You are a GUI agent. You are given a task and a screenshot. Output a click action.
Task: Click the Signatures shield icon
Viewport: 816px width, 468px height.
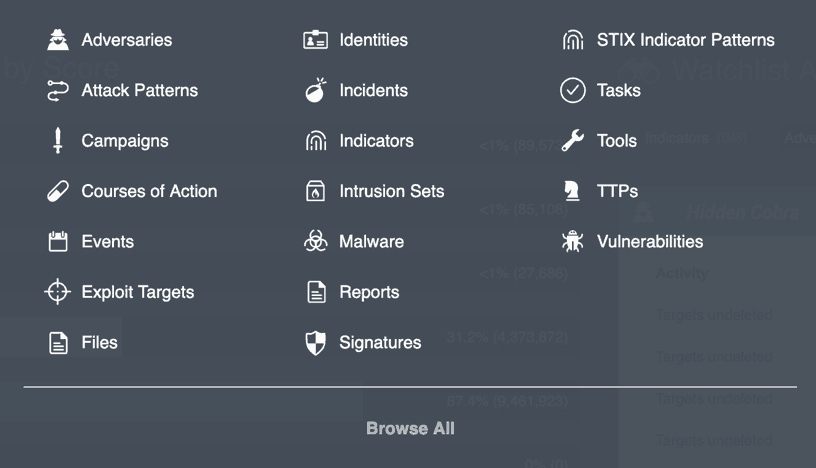point(315,343)
